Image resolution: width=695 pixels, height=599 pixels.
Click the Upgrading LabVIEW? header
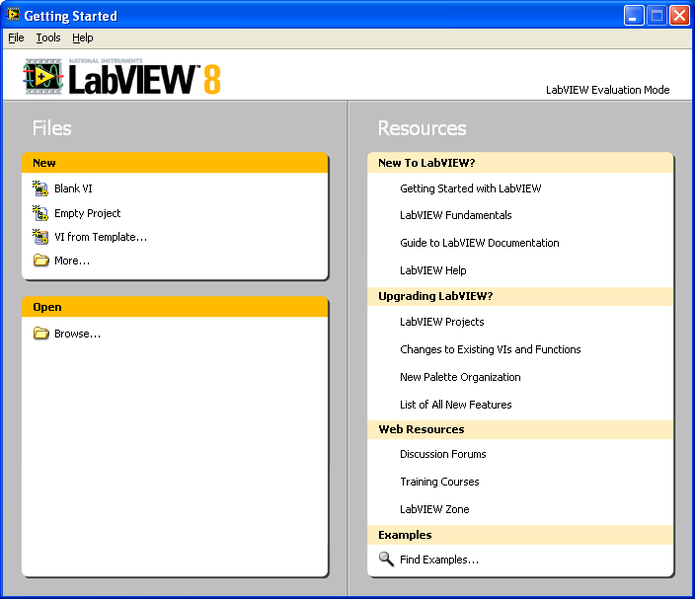click(520, 296)
